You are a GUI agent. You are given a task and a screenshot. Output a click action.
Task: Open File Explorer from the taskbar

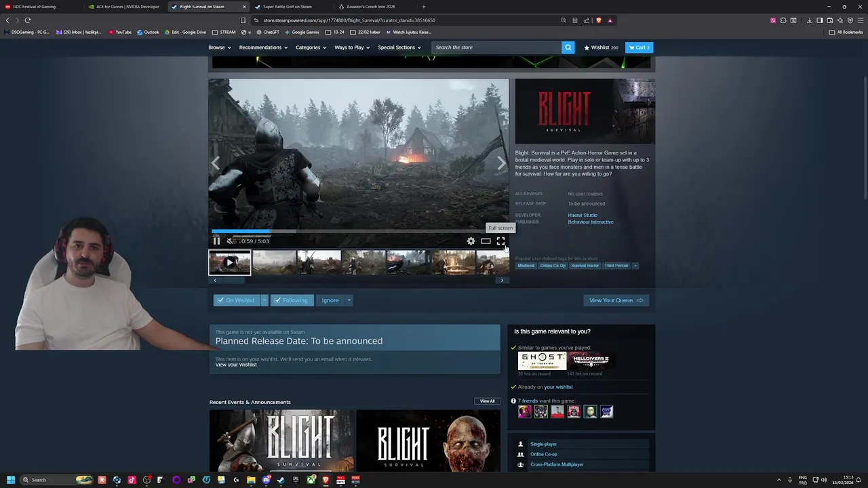pyautogui.click(x=251, y=480)
